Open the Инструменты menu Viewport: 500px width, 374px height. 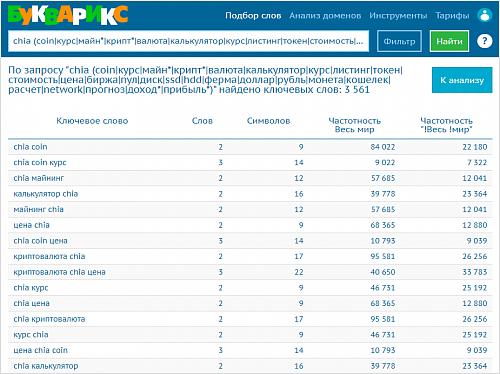(x=398, y=16)
